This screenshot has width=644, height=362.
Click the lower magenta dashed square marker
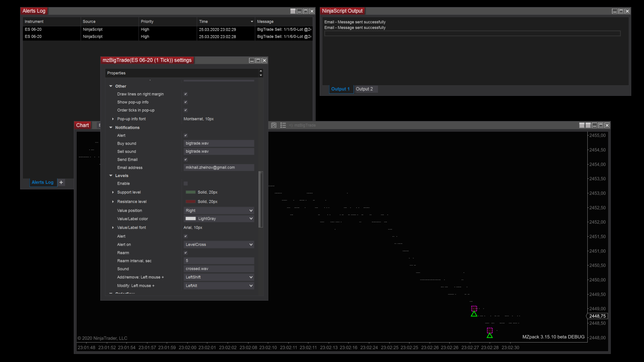tap(490, 330)
